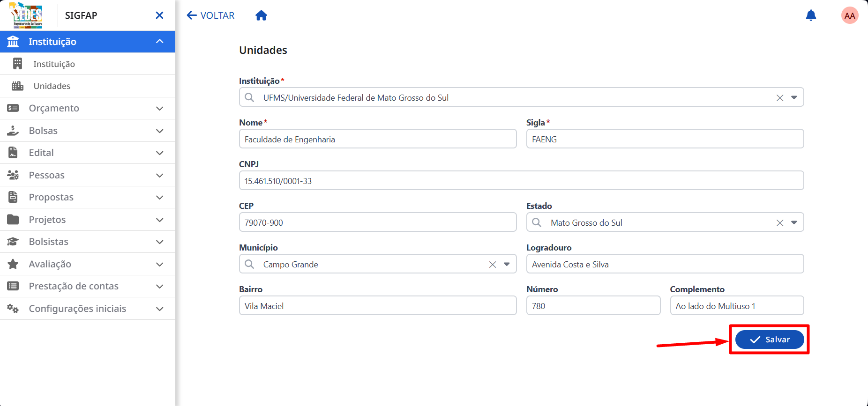Click into the CNPJ input field
Viewport: 868px width, 406px height.
coord(521,180)
